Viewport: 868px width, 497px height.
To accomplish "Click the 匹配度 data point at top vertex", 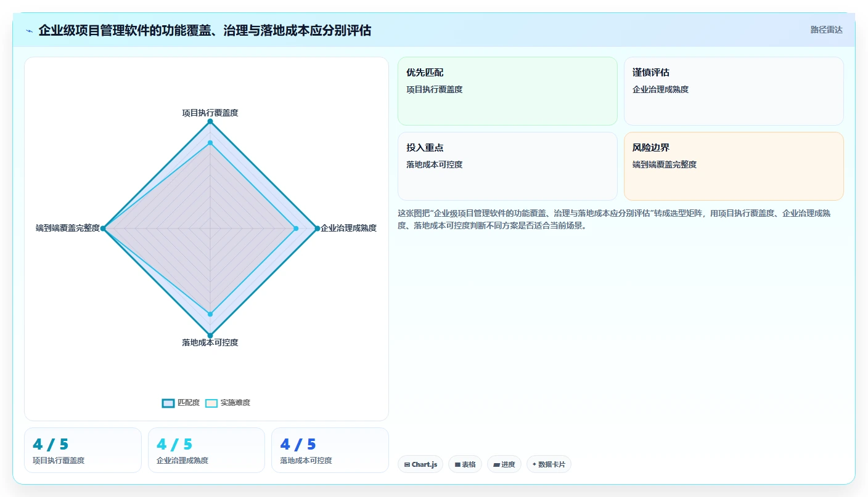I will [210, 121].
